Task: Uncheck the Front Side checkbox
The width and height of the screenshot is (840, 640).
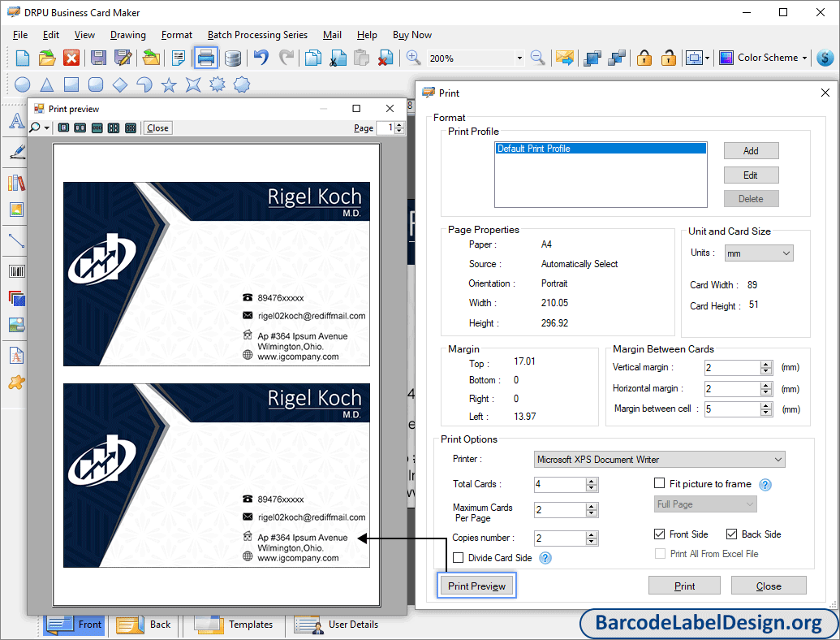Action: click(660, 534)
